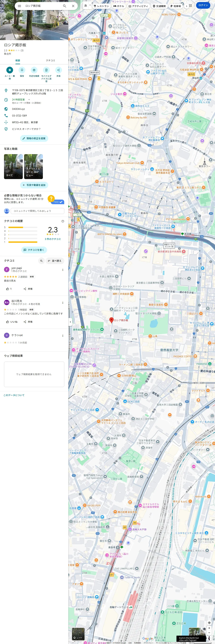Click the ログイン button

(203, 5)
